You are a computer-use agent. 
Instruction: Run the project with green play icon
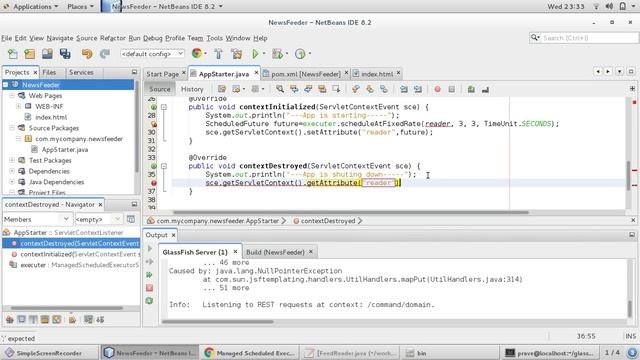point(255,54)
